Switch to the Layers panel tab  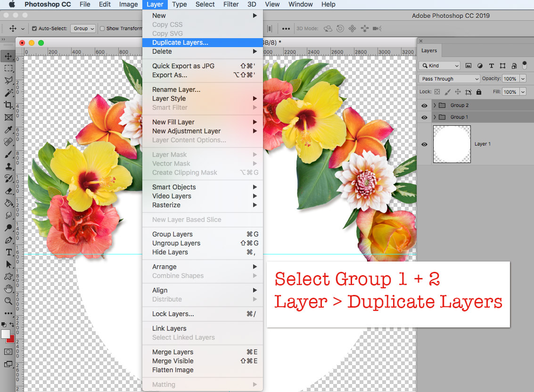(429, 51)
